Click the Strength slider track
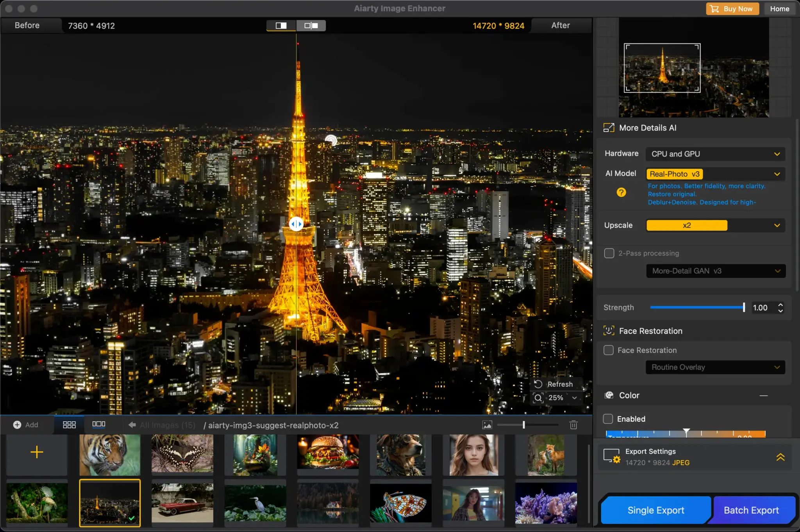Image resolution: width=800 pixels, height=532 pixels. click(697, 308)
